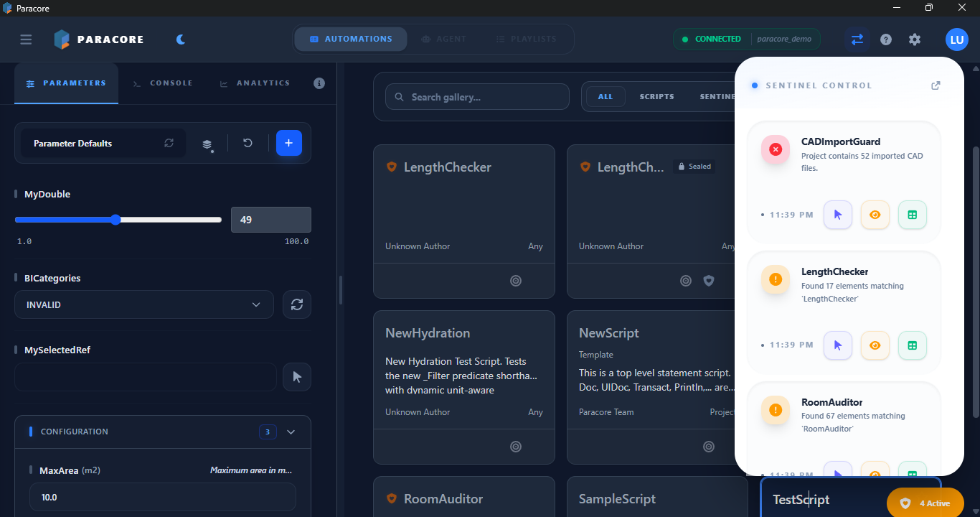Open table view for CADImportGuard alert

tap(913, 215)
